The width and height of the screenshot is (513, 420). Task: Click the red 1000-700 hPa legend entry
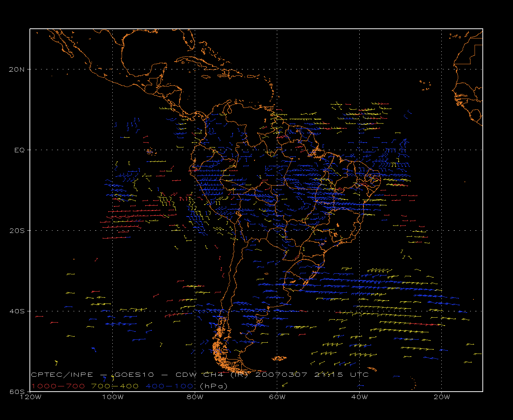(58, 386)
